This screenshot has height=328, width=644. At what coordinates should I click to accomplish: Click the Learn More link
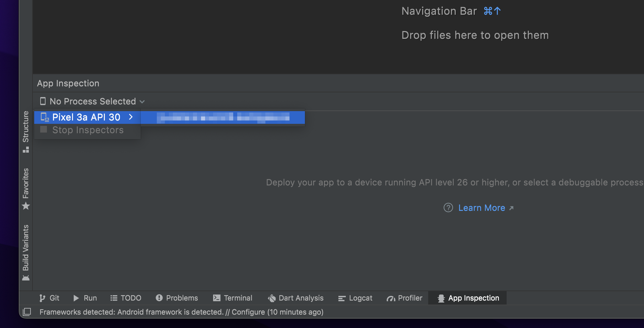[x=481, y=208]
